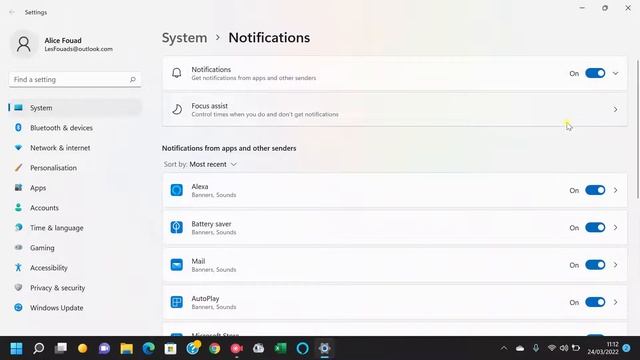Image resolution: width=640 pixels, height=360 pixels.
Task: Open Alexa notification details chevron
Action: tap(616, 190)
